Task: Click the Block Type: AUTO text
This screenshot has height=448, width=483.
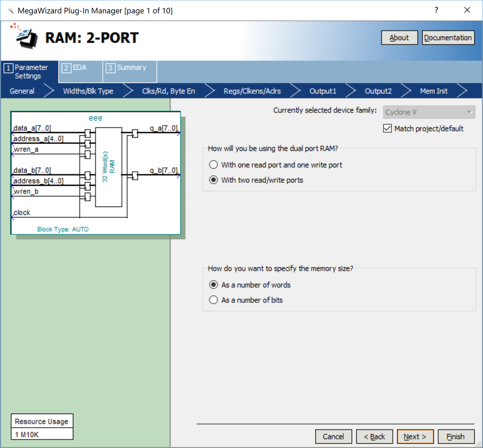Action: [x=63, y=229]
